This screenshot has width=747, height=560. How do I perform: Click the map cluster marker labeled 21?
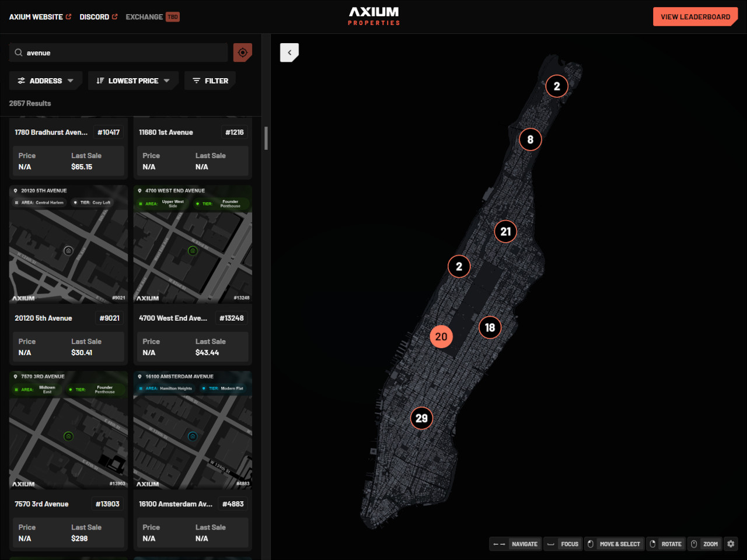(505, 232)
